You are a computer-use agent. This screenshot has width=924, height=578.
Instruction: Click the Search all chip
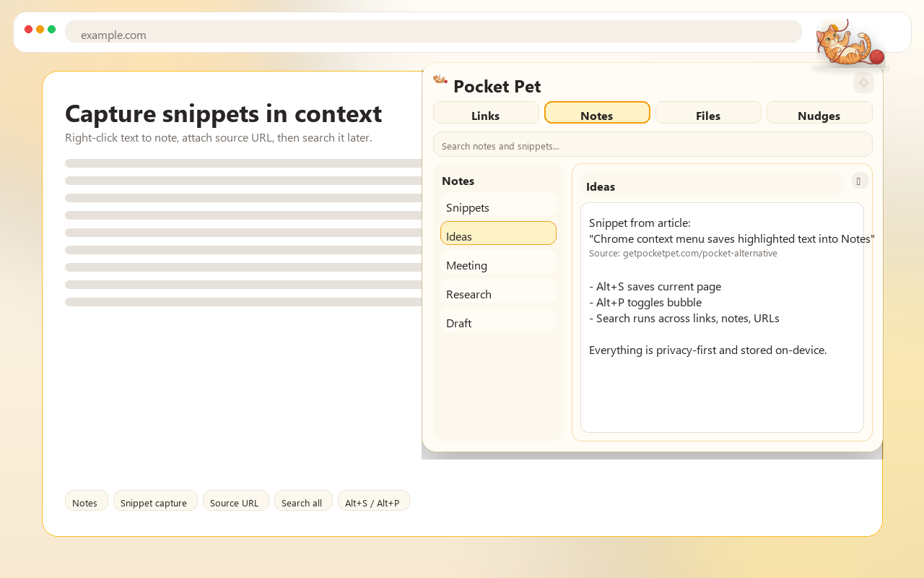(303, 501)
